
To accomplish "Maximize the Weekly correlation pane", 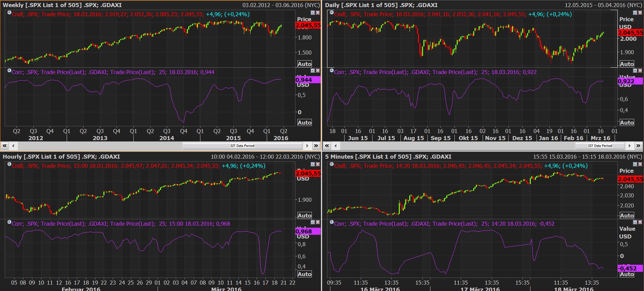I will [313, 71].
